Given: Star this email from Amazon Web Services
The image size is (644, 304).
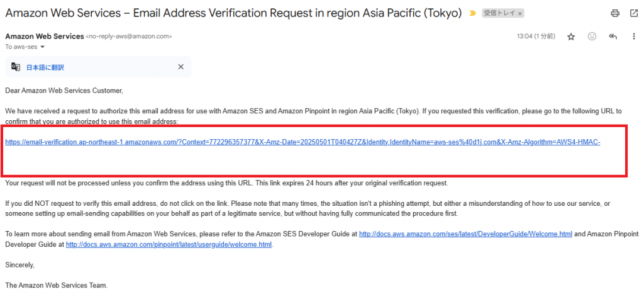Looking at the screenshot, I should pos(571,37).
